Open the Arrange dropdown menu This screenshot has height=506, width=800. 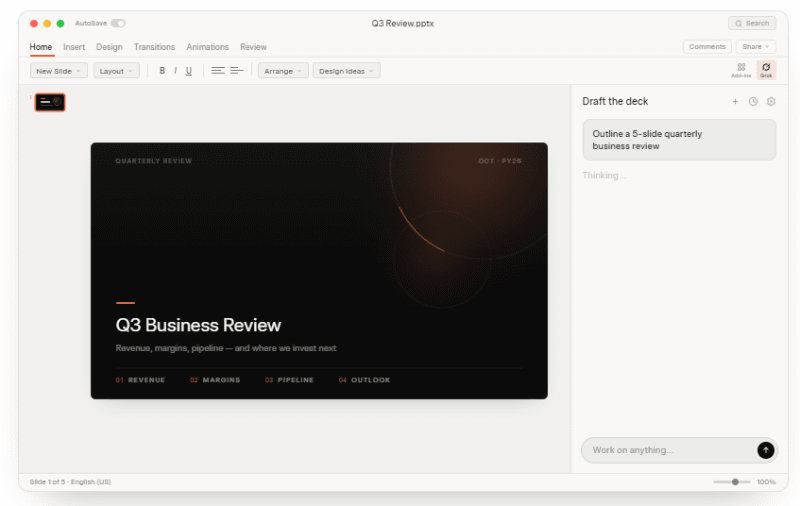point(283,71)
